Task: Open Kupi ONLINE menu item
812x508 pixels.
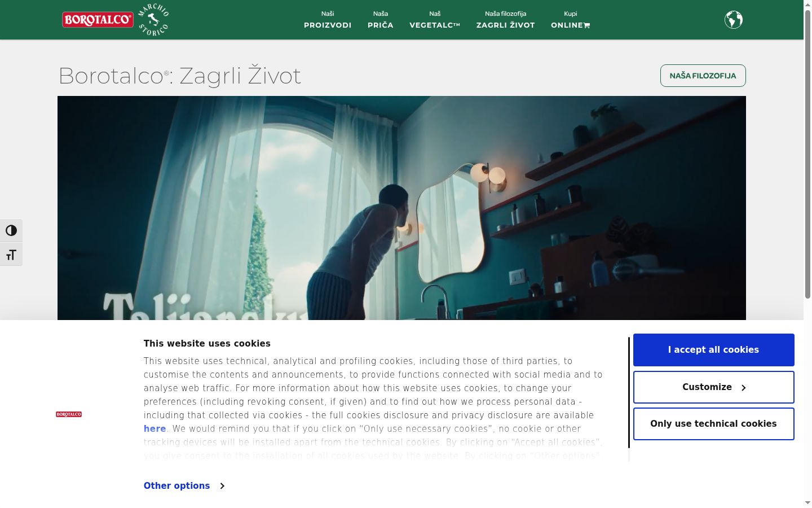Action: [x=571, y=20]
